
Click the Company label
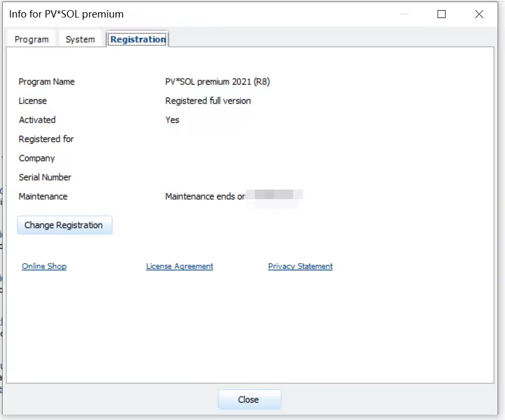click(x=38, y=158)
